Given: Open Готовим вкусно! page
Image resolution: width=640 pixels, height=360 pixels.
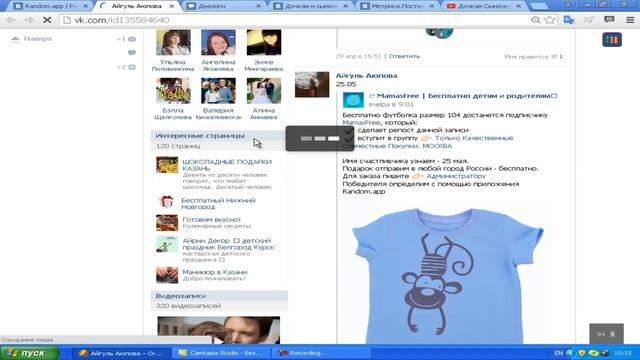Looking at the screenshot, I should click(x=211, y=220).
